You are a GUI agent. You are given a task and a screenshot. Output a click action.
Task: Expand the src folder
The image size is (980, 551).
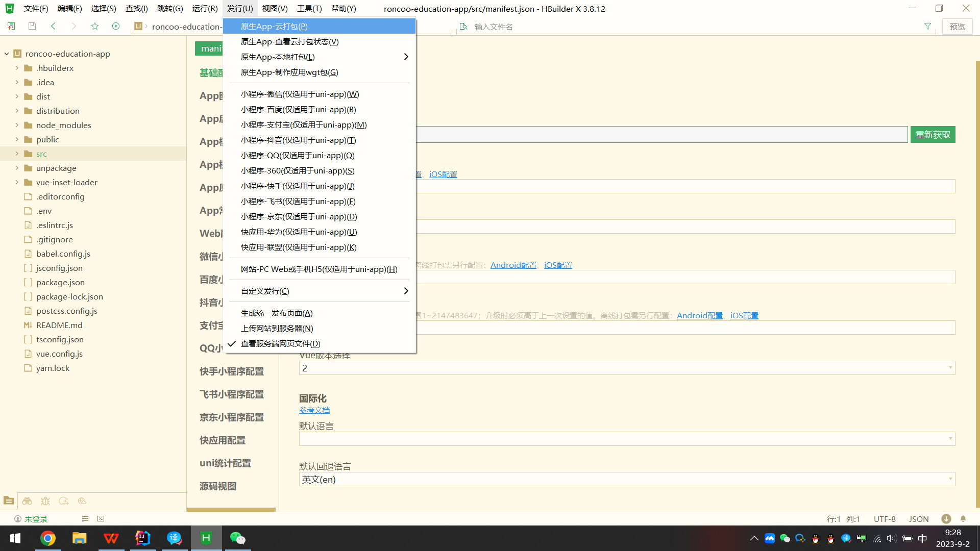[x=17, y=154]
